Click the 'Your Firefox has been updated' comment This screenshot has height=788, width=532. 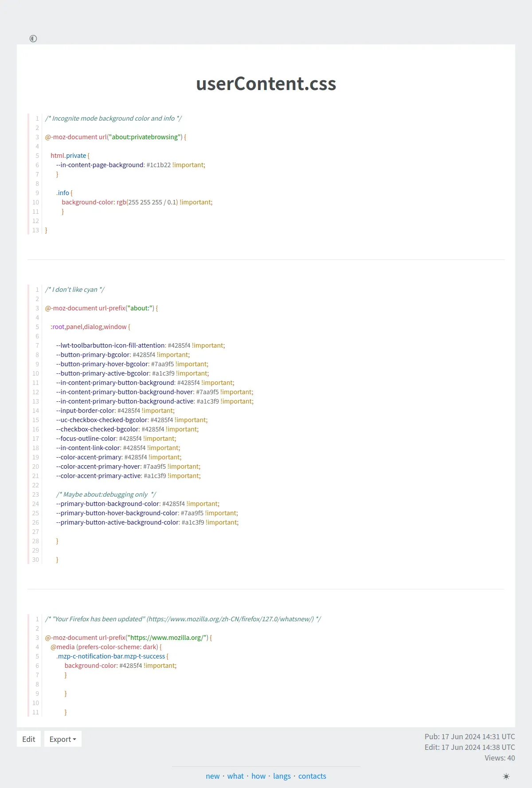[x=183, y=619]
